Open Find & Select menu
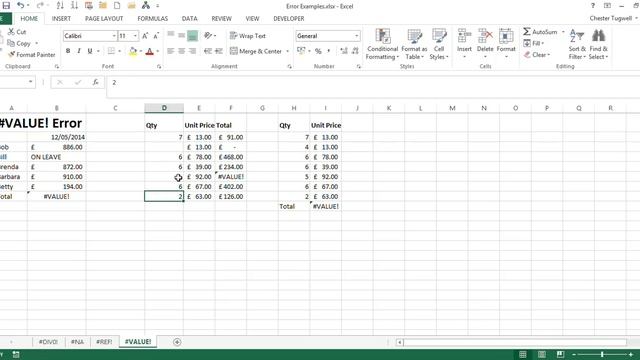The width and height of the screenshot is (640, 360). pyautogui.click(x=598, y=44)
